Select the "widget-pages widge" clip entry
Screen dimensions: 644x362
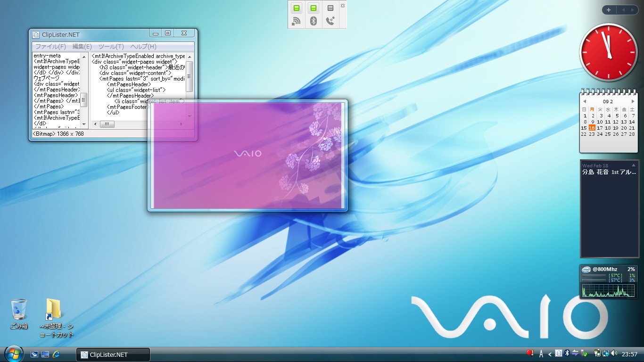pyautogui.click(x=57, y=67)
